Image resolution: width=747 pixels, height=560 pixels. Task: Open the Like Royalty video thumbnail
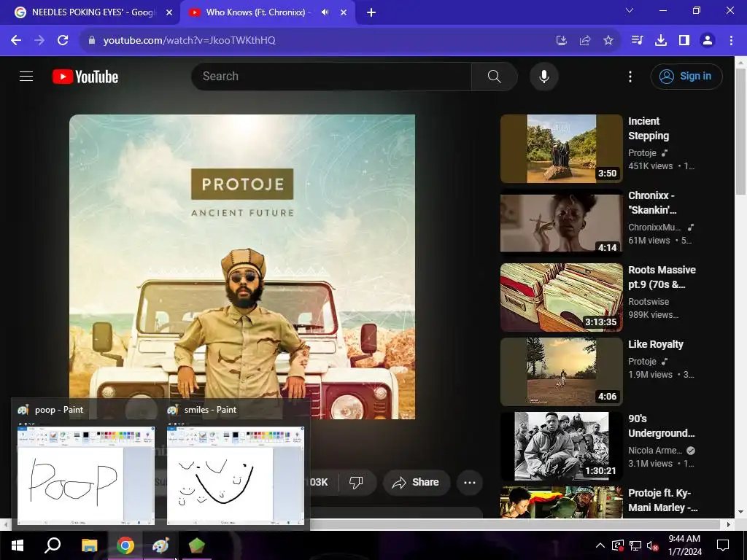(x=561, y=372)
